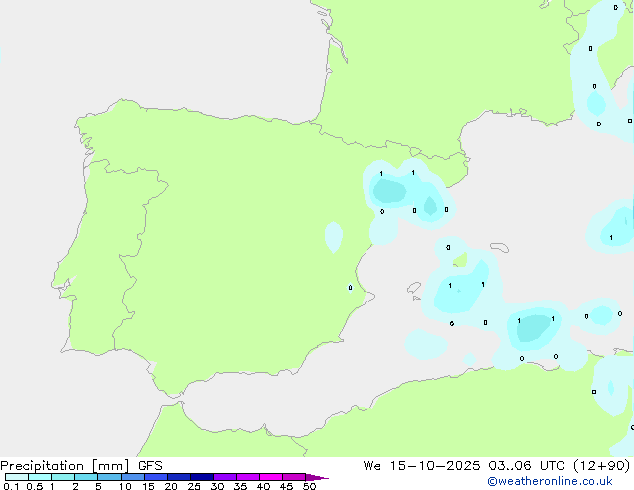This screenshot has height=490, width=634.
Task: Click the purple swatch between 30 and 35
Action: pyautogui.click(x=225, y=477)
